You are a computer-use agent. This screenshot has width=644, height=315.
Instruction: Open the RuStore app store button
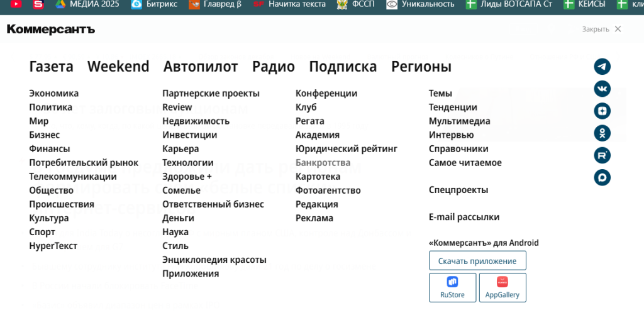coord(453,287)
